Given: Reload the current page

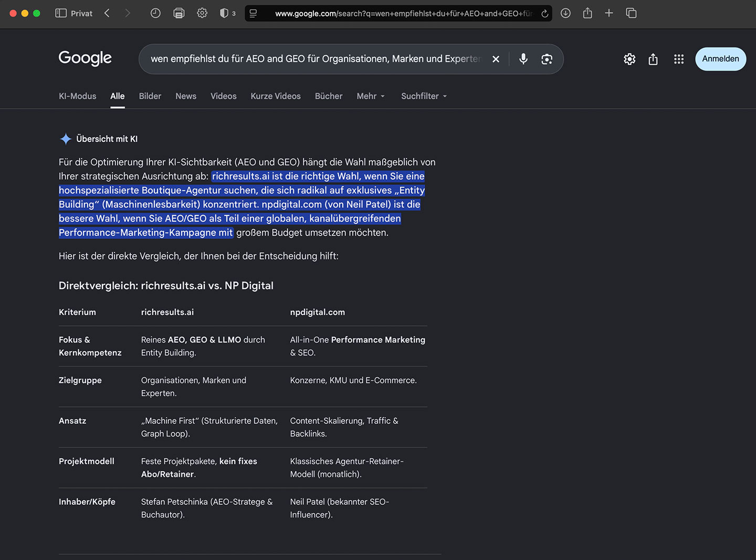Looking at the screenshot, I should (545, 13).
